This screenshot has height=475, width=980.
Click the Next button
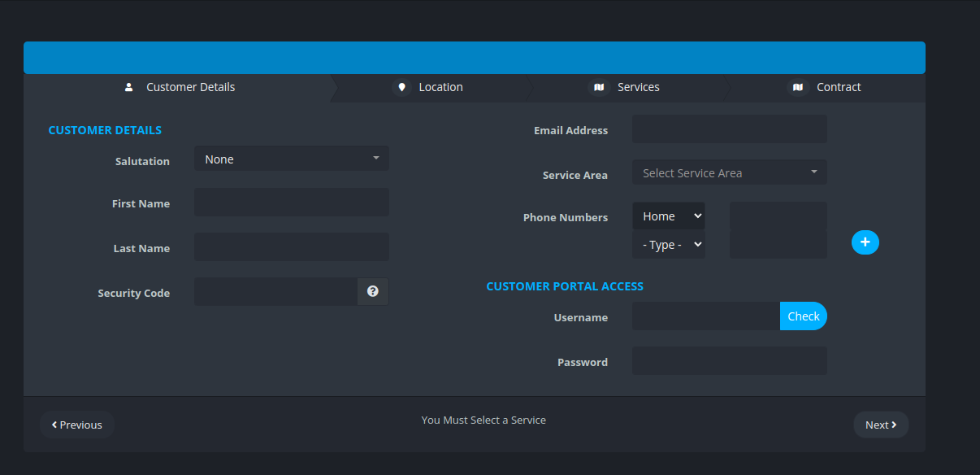pyautogui.click(x=880, y=425)
